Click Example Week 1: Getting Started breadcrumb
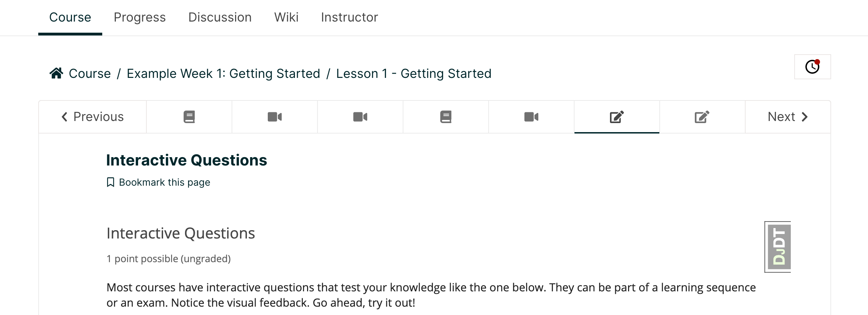868x315 pixels. (223, 74)
